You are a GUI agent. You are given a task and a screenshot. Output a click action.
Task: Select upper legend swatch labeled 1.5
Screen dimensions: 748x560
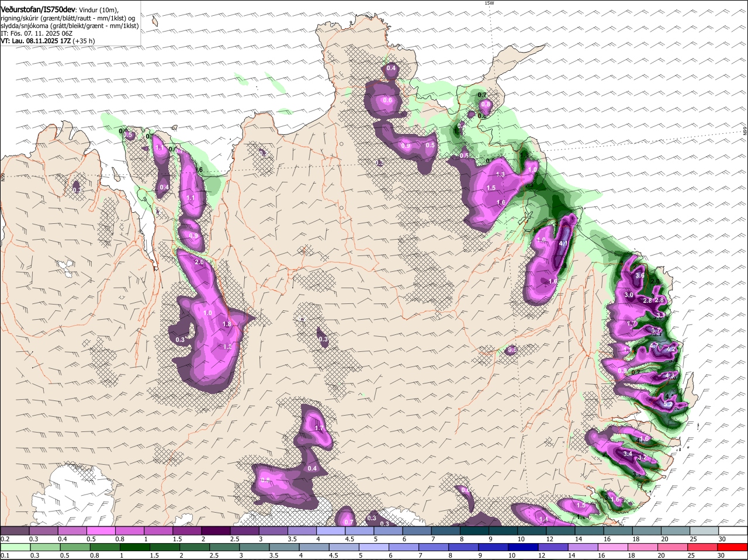[x=187, y=531]
